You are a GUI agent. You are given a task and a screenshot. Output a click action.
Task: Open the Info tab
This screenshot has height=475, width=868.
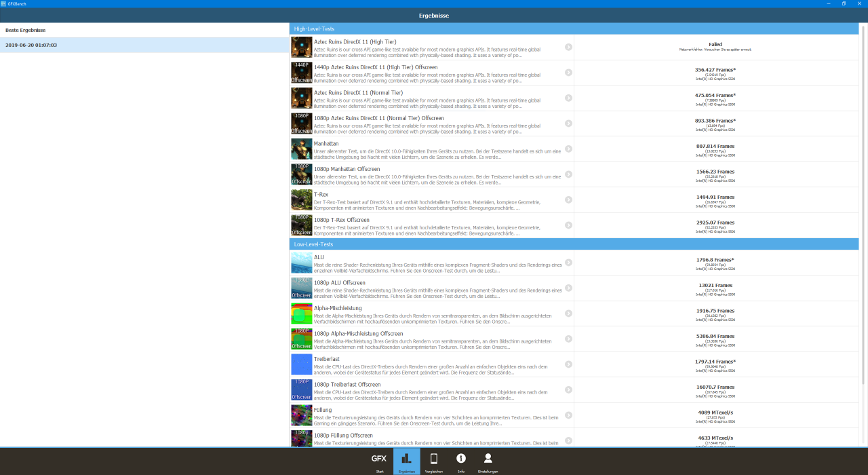coord(461,461)
